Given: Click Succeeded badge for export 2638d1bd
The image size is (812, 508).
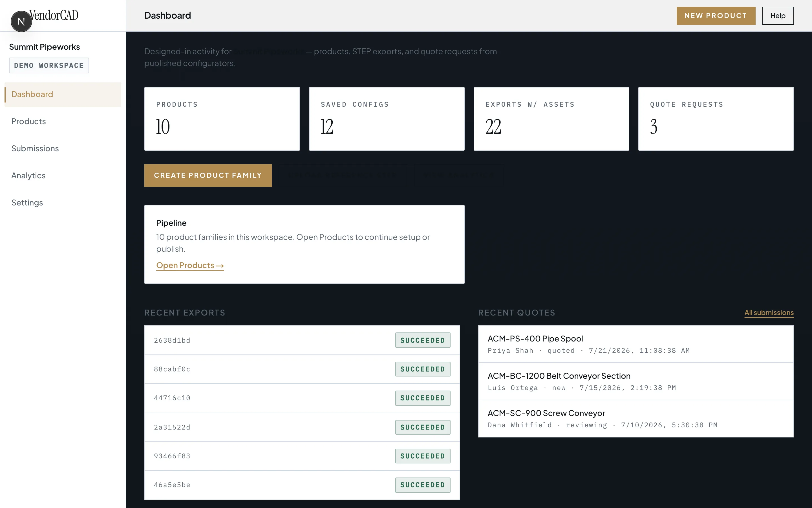Looking at the screenshot, I should (422, 340).
